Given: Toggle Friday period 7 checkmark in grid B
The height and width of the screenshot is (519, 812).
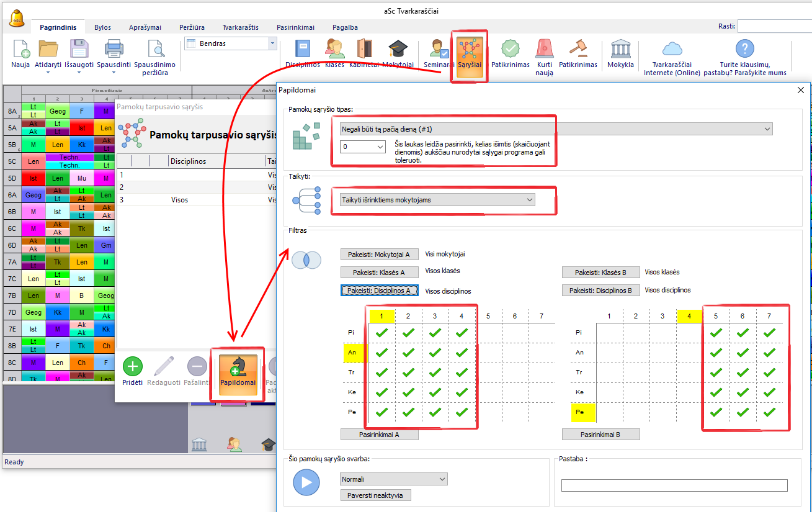Looking at the screenshot, I should [x=769, y=412].
